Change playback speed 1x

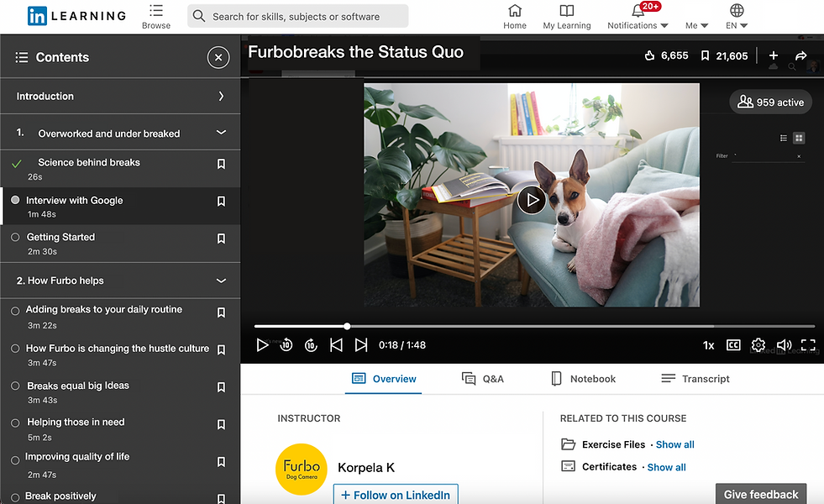pyautogui.click(x=708, y=346)
